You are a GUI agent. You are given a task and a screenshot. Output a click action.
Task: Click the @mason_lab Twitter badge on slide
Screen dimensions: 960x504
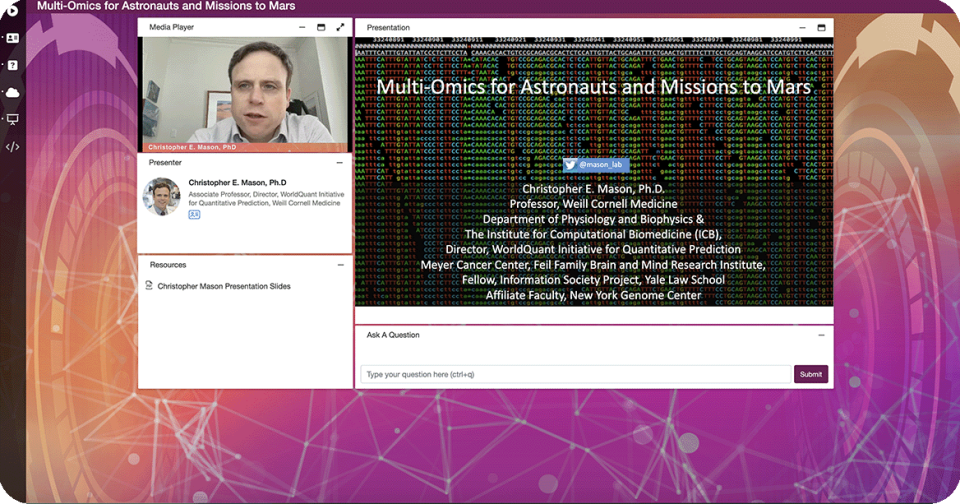(x=596, y=165)
